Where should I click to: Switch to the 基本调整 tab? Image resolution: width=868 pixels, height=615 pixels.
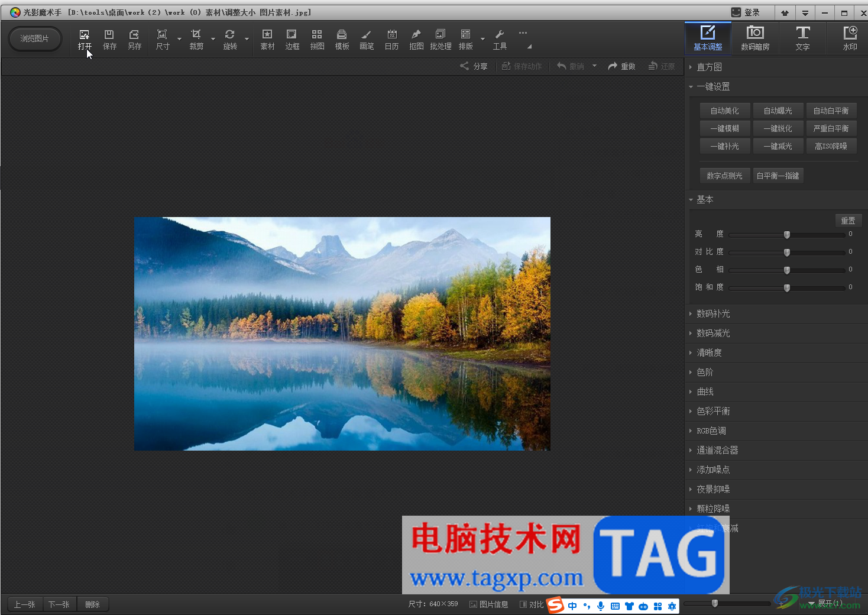coord(708,38)
